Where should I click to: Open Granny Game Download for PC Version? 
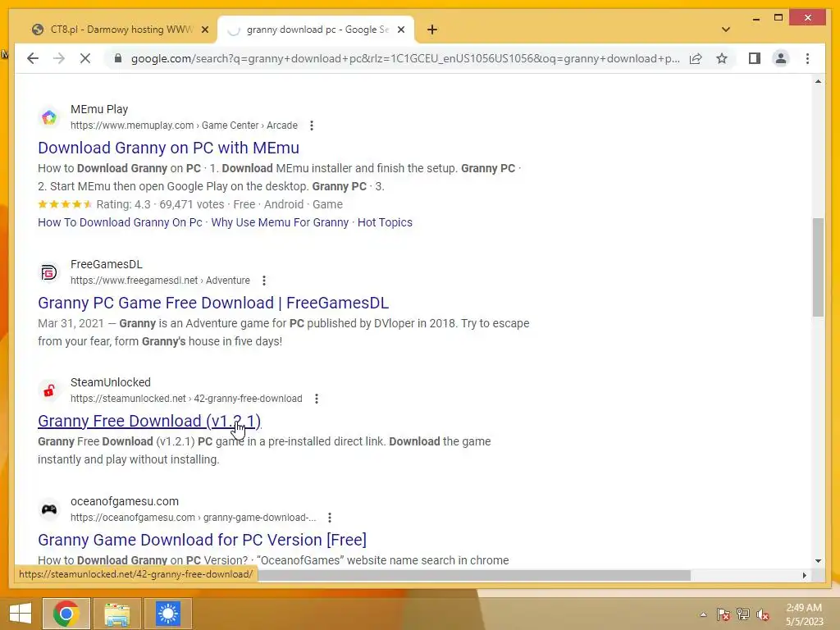pyautogui.click(x=202, y=540)
